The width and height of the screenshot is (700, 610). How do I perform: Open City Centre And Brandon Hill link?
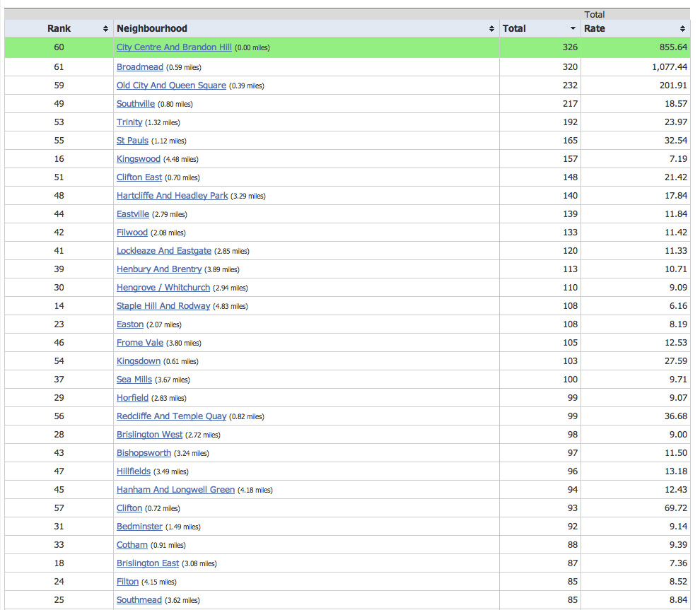point(174,47)
